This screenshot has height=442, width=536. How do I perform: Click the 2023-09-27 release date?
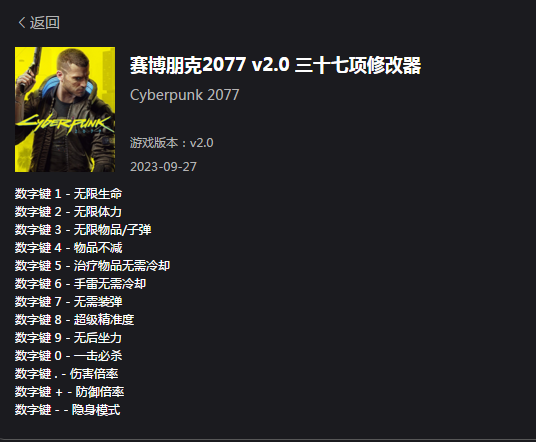coord(163,167)
